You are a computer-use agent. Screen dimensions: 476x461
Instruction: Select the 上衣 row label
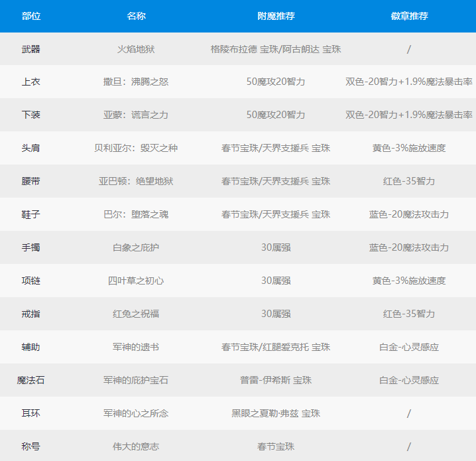pyautogui.click(x=31, y=82)
